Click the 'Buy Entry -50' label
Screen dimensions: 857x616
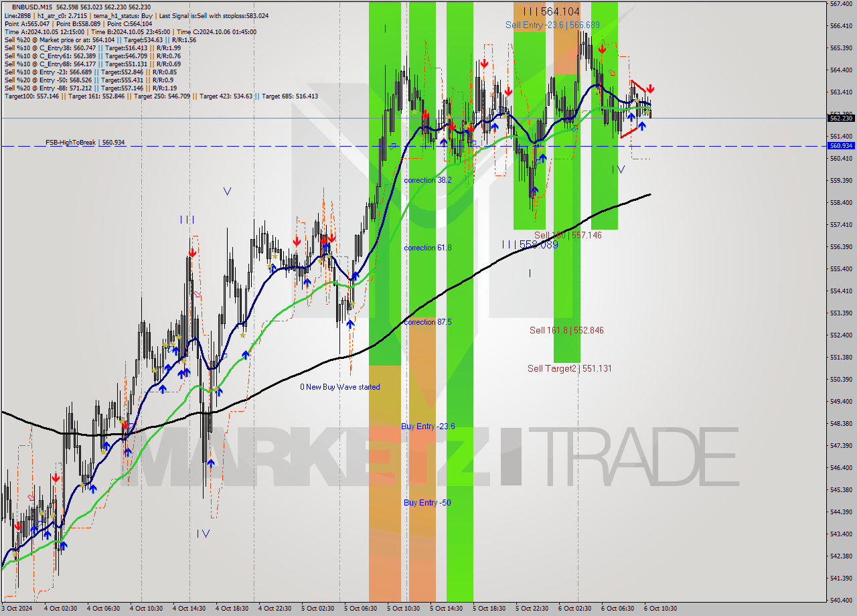pos(427,503)
